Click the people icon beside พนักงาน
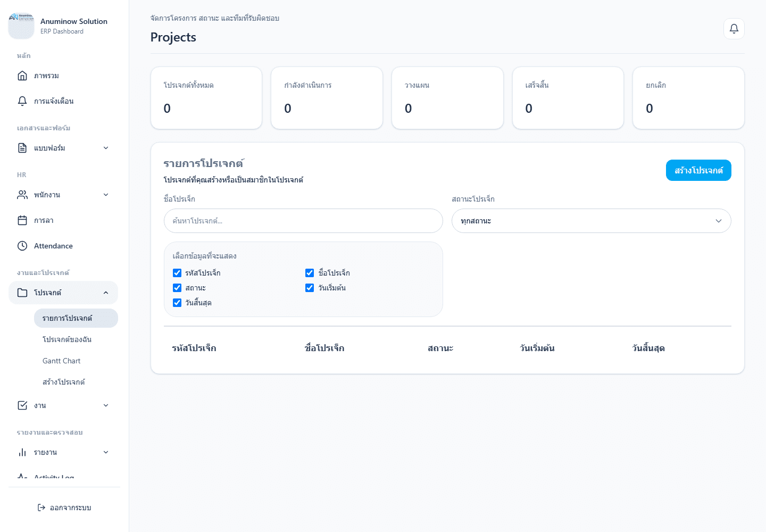766x532 pixels. pos(22,195)
